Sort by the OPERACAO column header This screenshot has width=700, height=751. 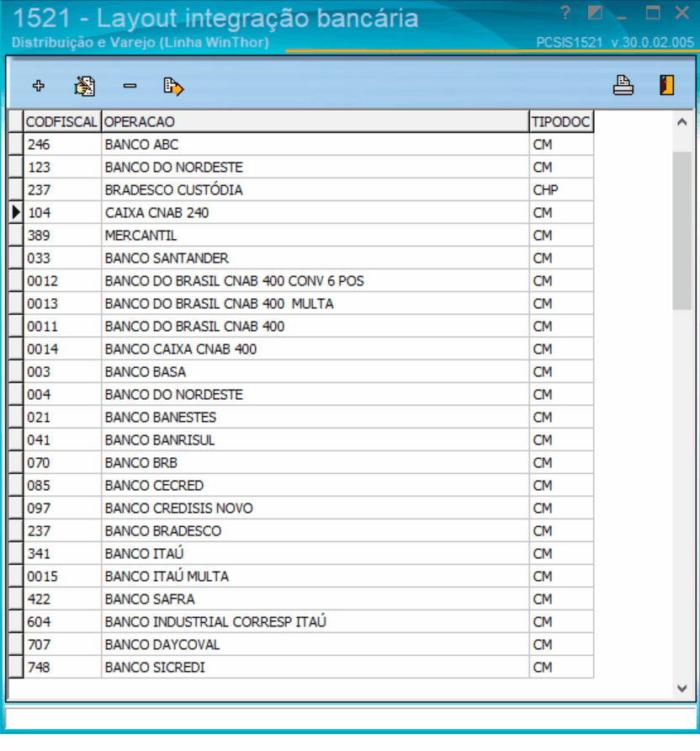(x=315, y=121)
